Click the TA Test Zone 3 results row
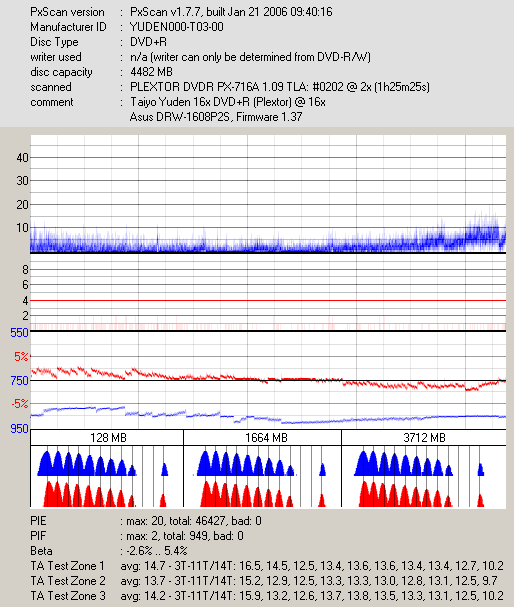This screenshot has height=607, width=514. (x=267, y=596)
